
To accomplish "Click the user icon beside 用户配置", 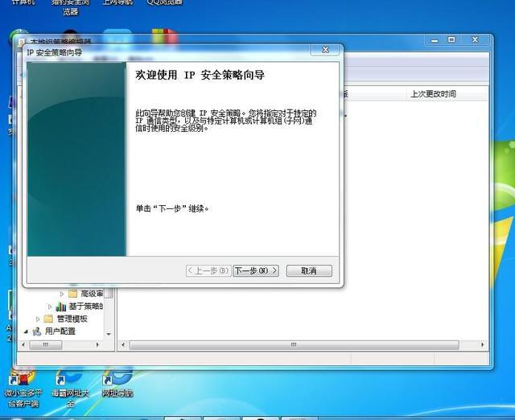I will 36,331.
